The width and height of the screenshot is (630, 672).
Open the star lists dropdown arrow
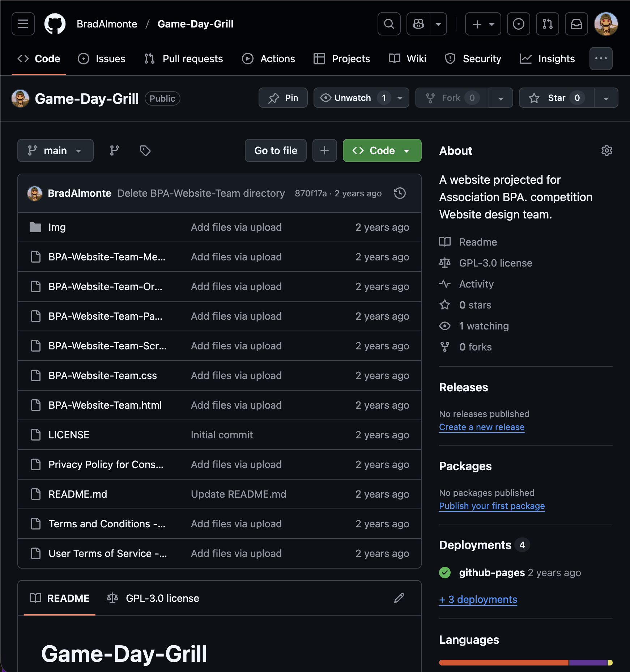[606, 98]
